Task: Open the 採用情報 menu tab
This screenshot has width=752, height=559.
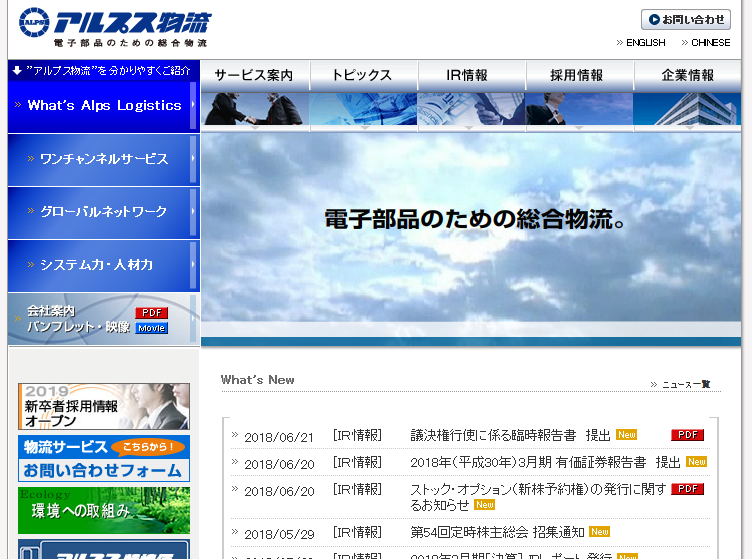Action: (579, 75)
